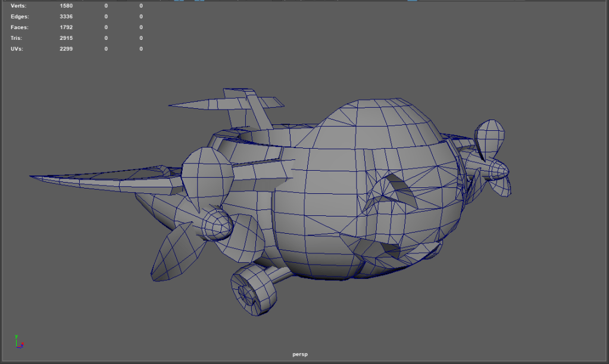609x364 pixels.
Task: Select the landing gear strut above wheel
Action: tap(279, 274)
